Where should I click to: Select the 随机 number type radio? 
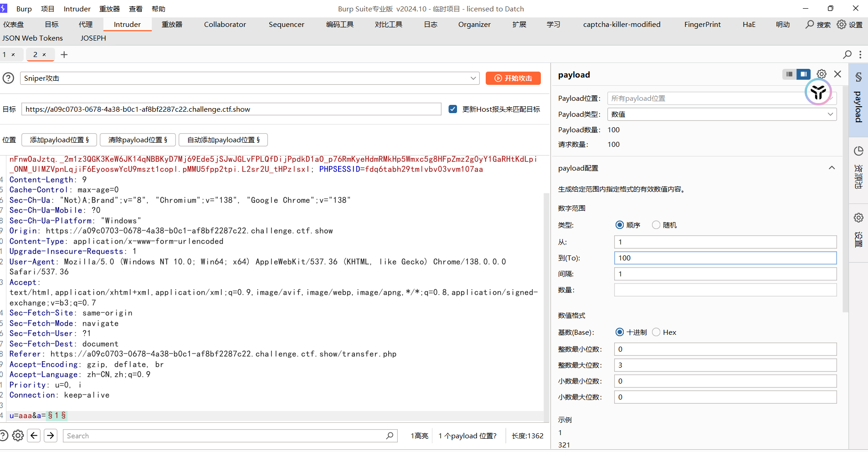[x=656, y=225]
